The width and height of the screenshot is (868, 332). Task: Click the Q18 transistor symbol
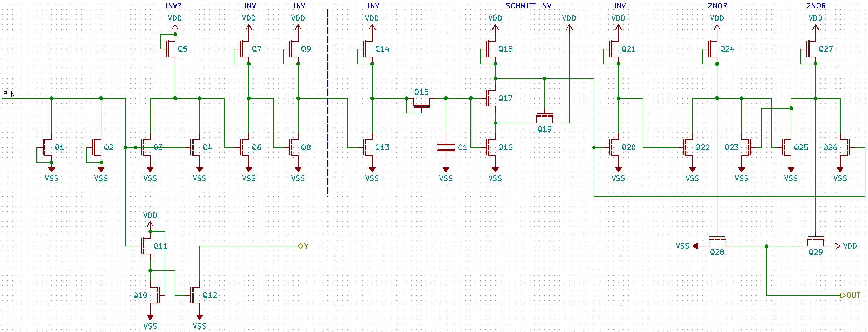[x=491, y=49]
